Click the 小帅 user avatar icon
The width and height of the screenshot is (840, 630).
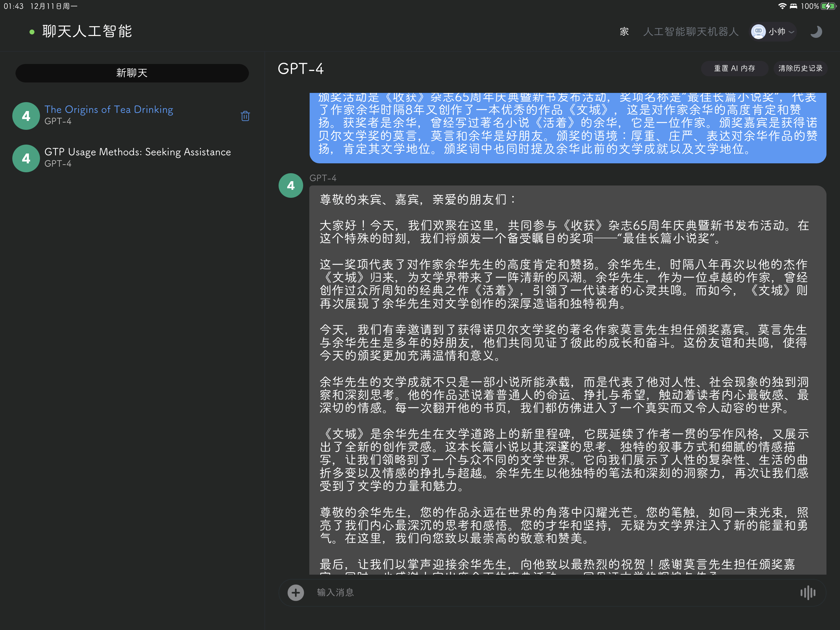[x=758, y=32]
